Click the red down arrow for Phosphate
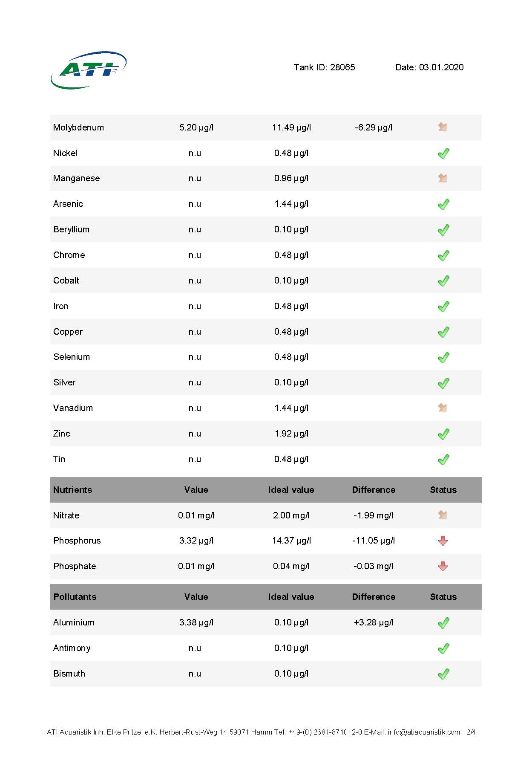The width and height of the screenshot is (532, 758). (x=443, y=566)
